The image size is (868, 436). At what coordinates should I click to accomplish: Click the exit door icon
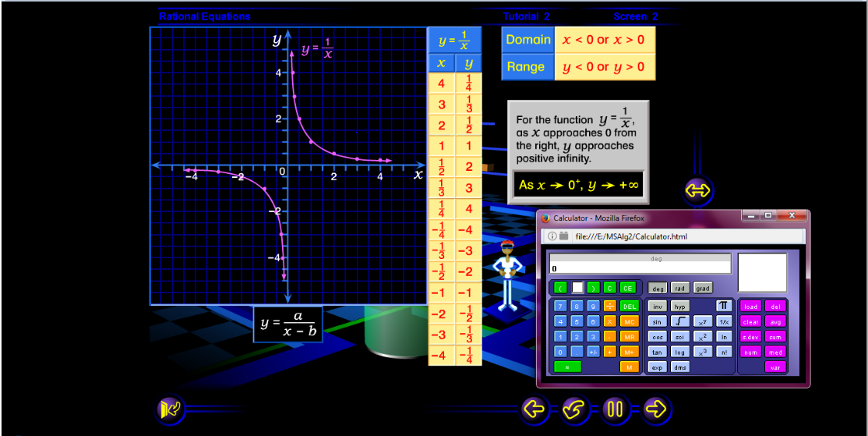170,409
